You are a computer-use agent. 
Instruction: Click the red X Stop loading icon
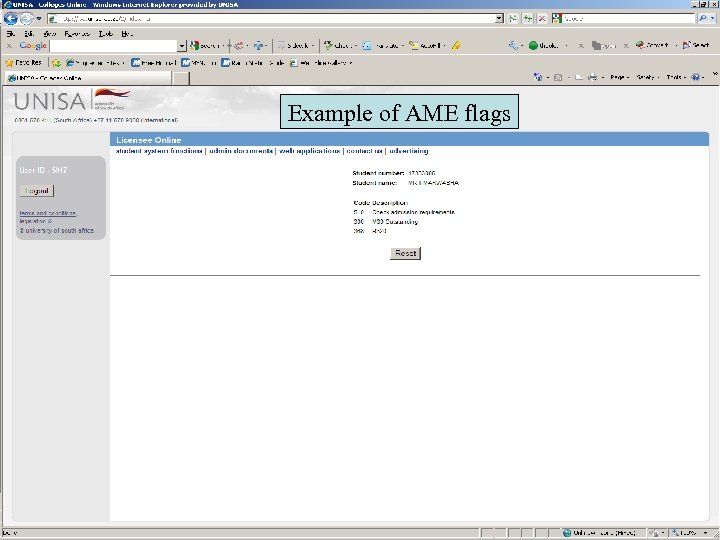coord(542,19)
